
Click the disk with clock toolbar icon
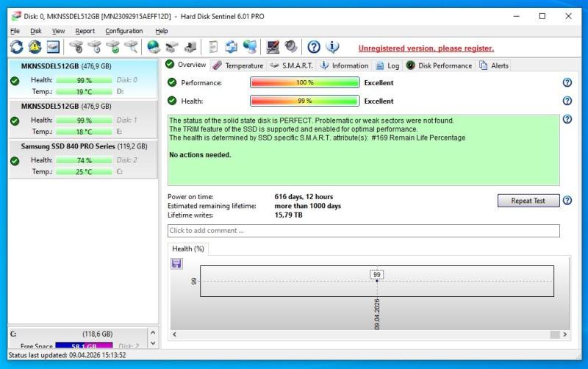point(95,47)
